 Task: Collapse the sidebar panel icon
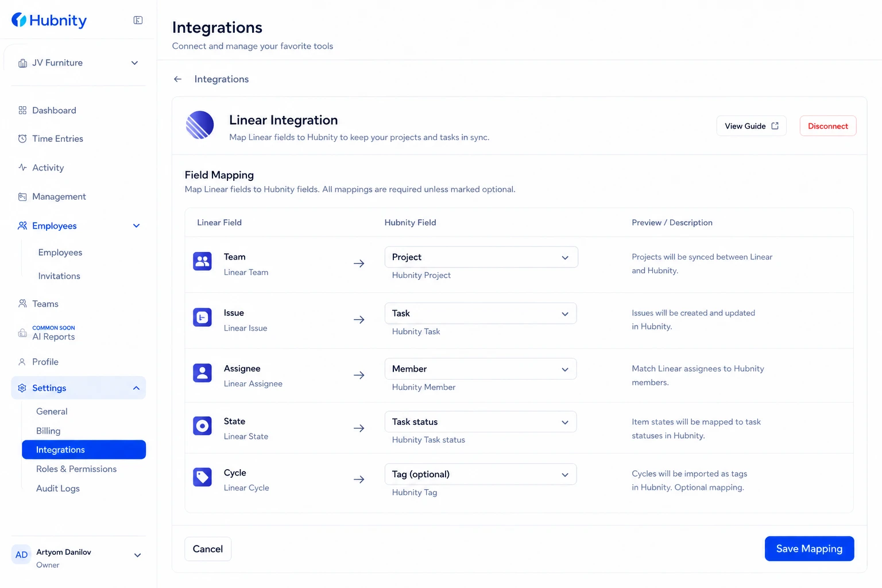tap(138, 20)
